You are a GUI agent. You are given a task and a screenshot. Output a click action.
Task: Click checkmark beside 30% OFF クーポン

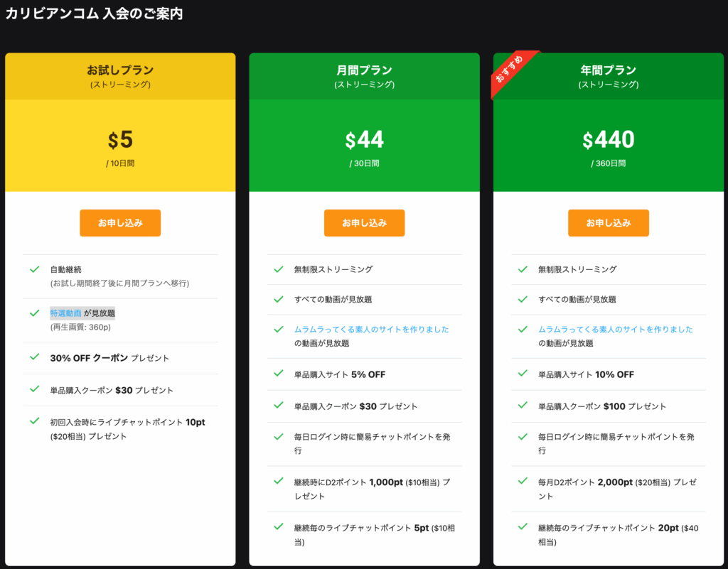(x=35, y=357)
